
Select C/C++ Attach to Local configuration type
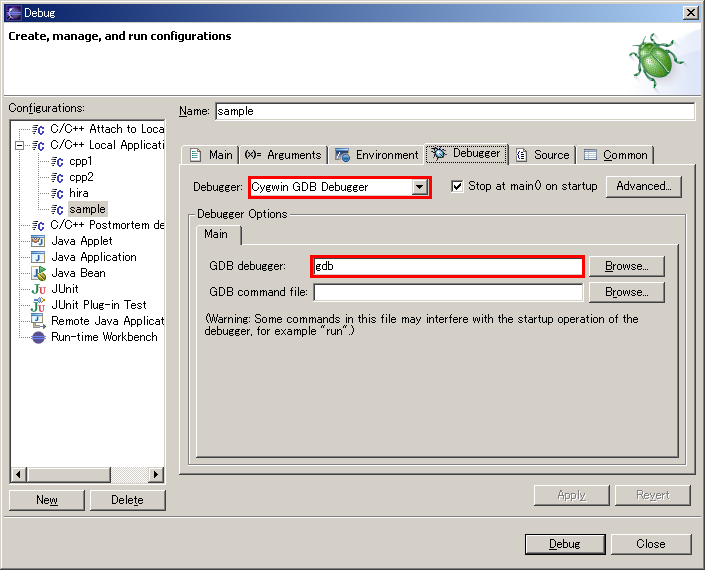(x=107, y=129)
